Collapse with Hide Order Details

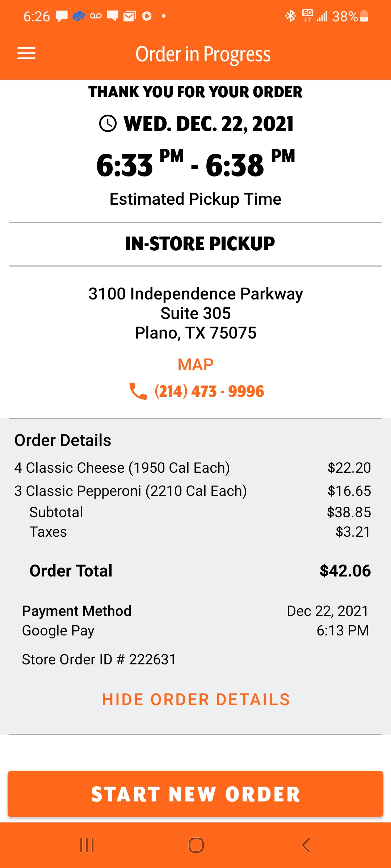(195, 699)
